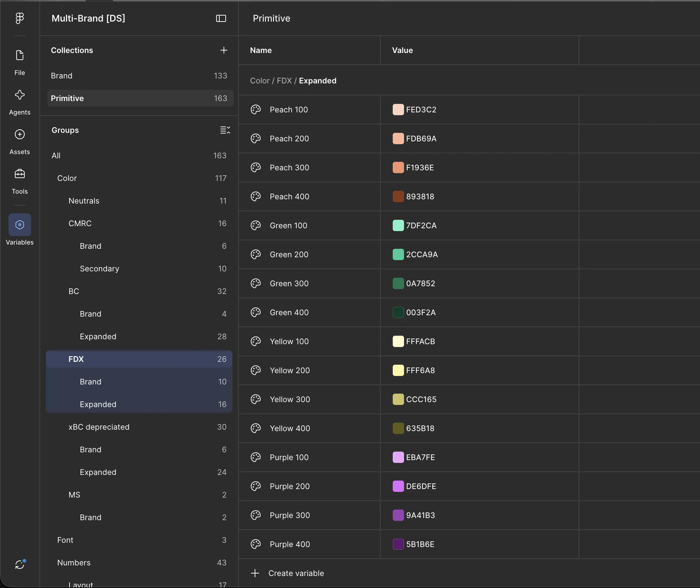Open the Agents panel

pyautogui.click(x=20, y=102)
